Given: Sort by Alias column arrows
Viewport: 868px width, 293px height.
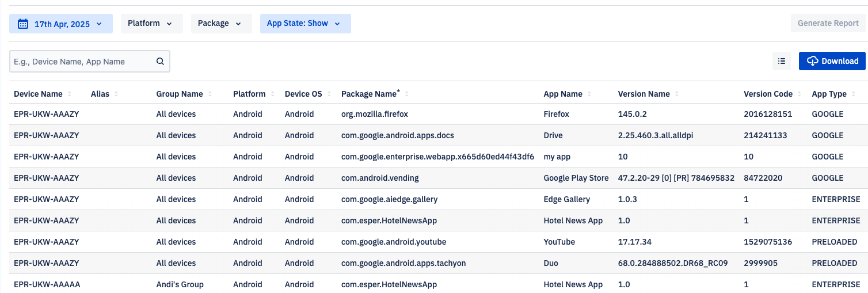Looking at the screenshot, I should [x=116, y=94].
